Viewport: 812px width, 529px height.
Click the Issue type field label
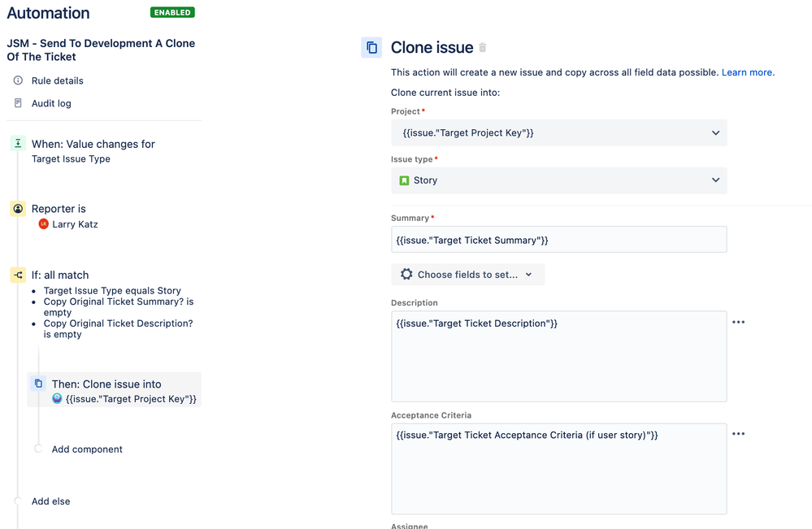click(x=412, y=159)
